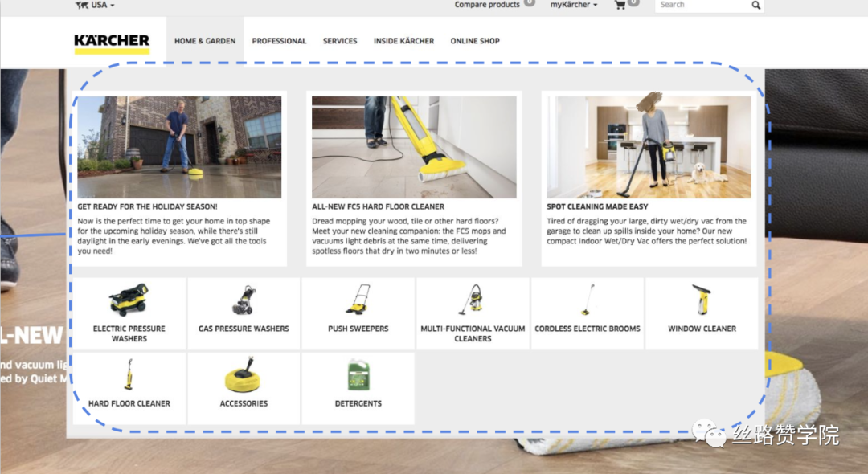Image resolution: width=868 pixels, height=474 pixels.
Task: Click the driveway pressure washing holiday thumbnail
Action: 179,147
